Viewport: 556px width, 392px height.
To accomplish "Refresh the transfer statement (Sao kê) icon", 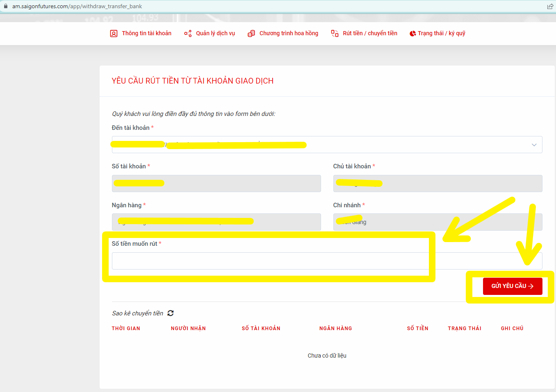I will 171,313.
